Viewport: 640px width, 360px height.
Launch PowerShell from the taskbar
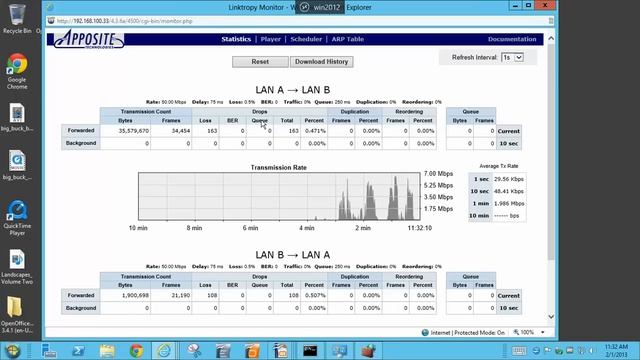click(x=78, y=351)
